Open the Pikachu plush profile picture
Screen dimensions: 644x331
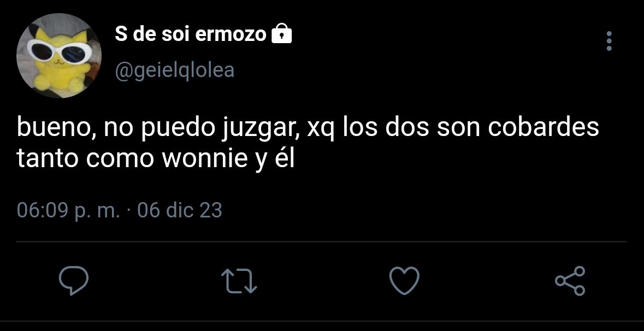(x=59, y=56)
